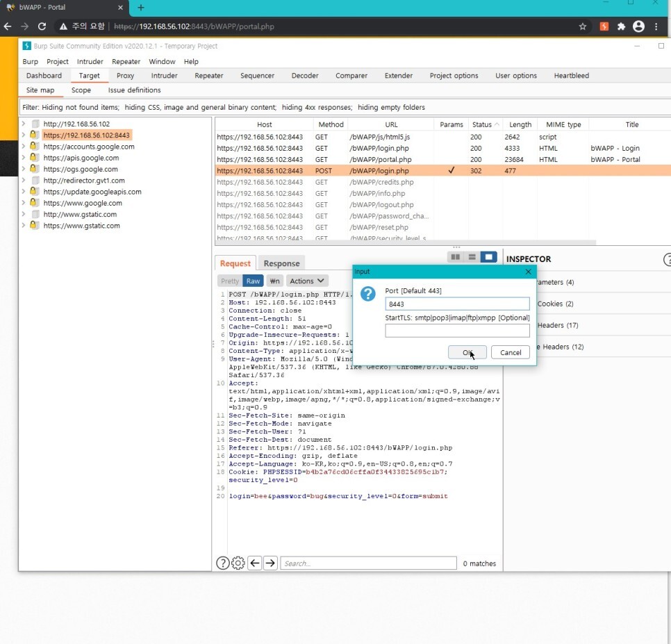
Task: Select the side-by-side request/response layout icon
Action: click(x=456, y=257)
